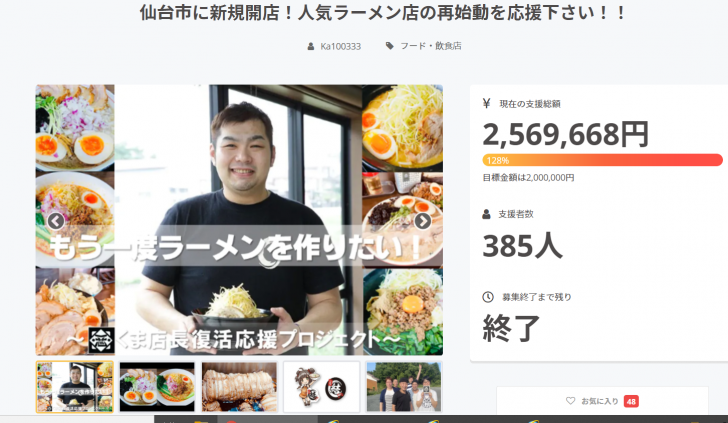Open the Ka100333 author profile link
Image resolution: width=728 pixels, height=423 pixels.
(340, 46)
